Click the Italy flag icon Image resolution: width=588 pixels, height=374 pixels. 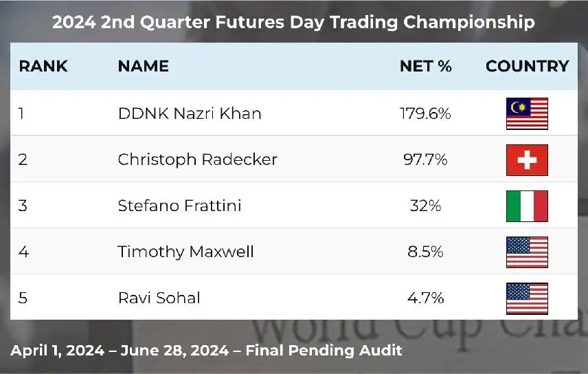pos(527,206)
